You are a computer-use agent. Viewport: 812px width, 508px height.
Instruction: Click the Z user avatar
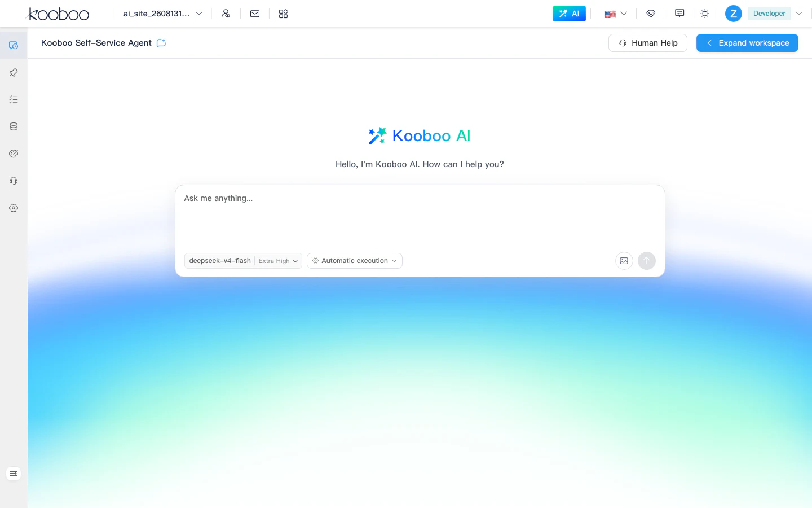click(734, 14)
